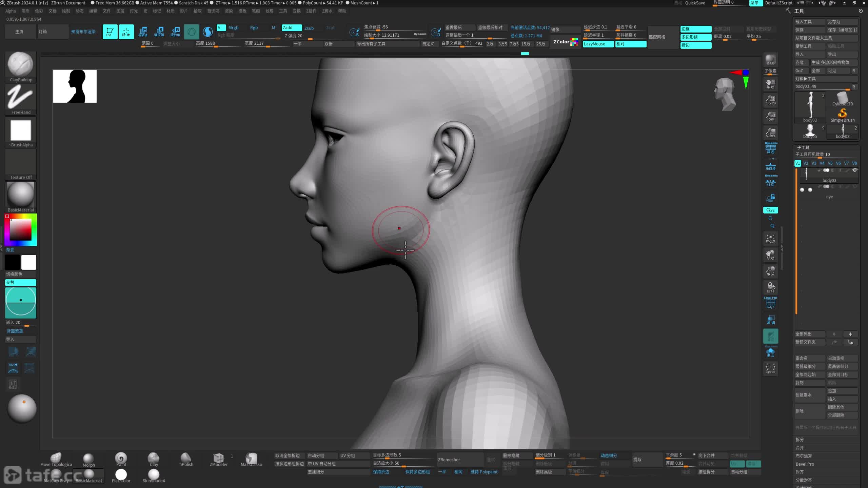Open the Render (渲染) menu

coord(229,11)
